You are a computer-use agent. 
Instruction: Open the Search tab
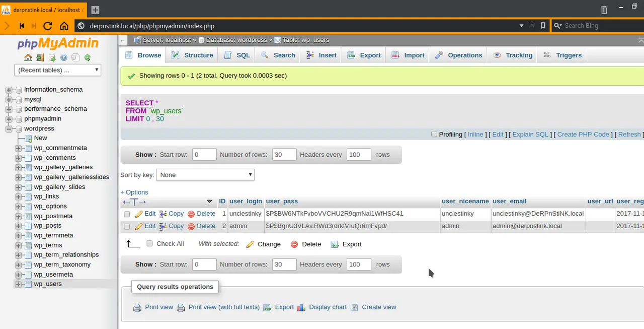point(278,55)
